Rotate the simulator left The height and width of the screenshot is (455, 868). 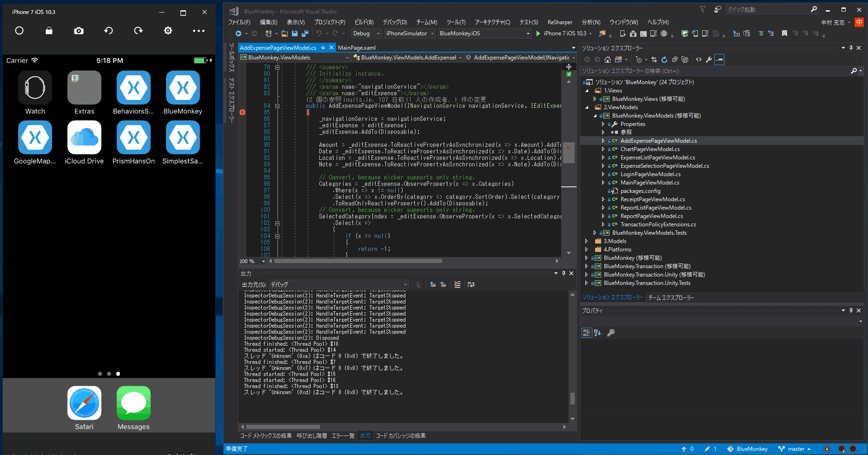pos(108,31)
